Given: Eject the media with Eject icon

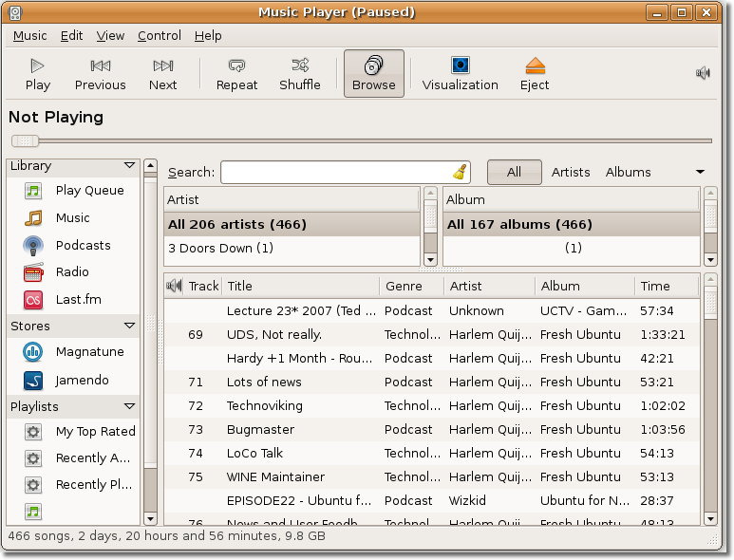Looking at the screenshot, I should [x=535, y=74].
